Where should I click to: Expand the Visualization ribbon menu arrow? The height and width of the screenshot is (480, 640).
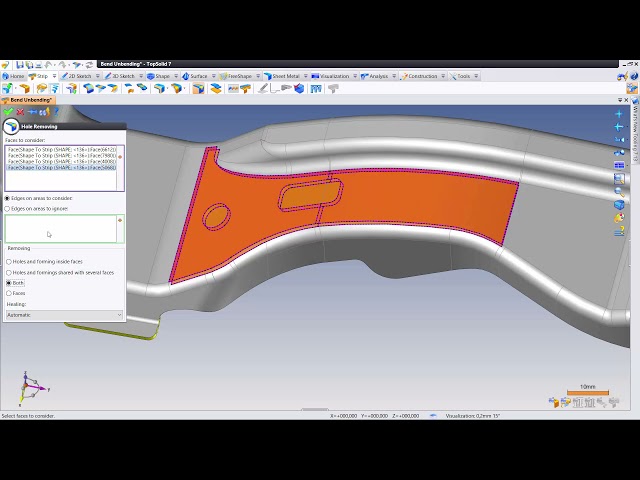(353, 76)
